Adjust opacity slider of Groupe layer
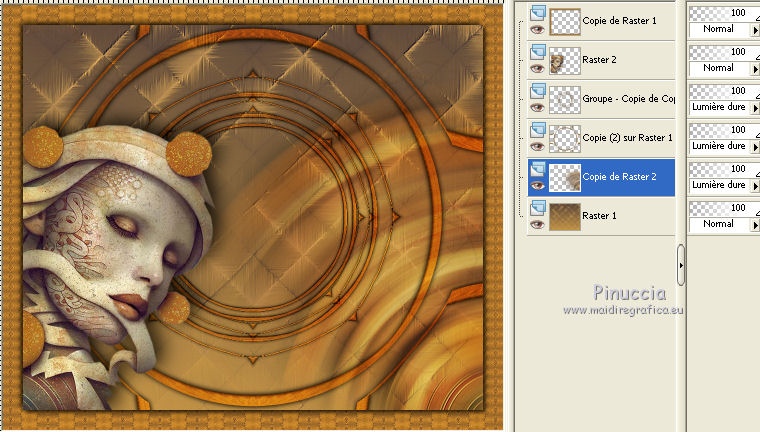Screen dimensions: 760x432 point(724,91)
